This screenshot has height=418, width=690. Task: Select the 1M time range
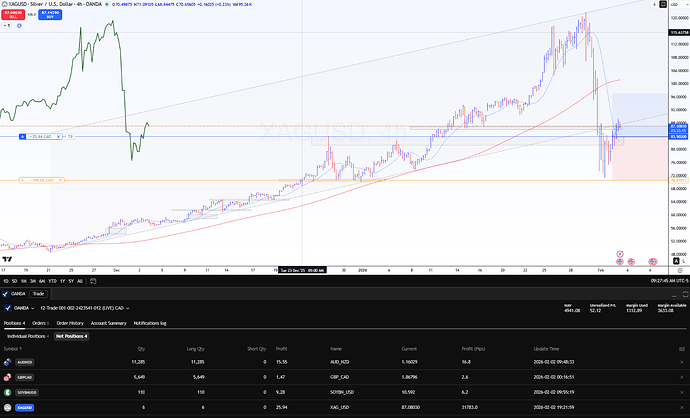coord(24,281)
